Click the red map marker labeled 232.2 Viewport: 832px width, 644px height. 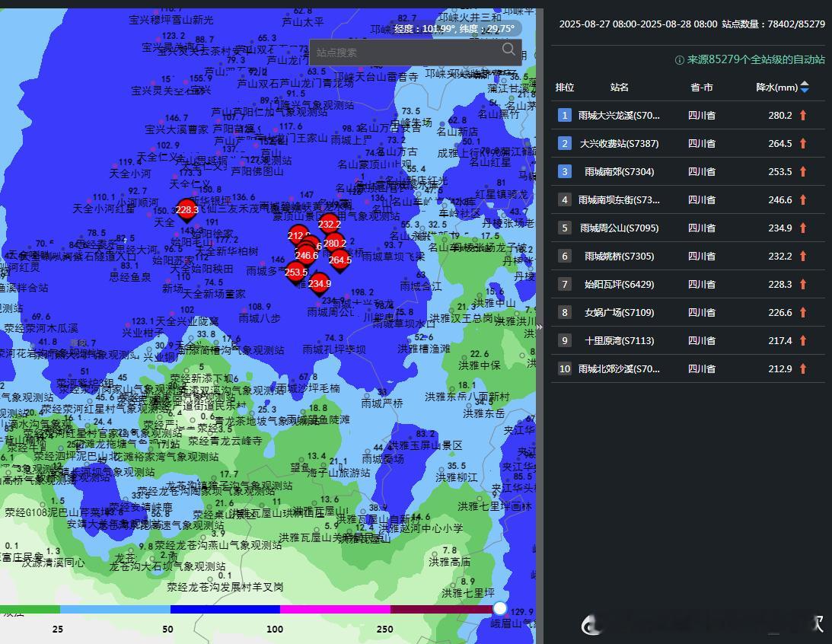click(x=329, y=225)
